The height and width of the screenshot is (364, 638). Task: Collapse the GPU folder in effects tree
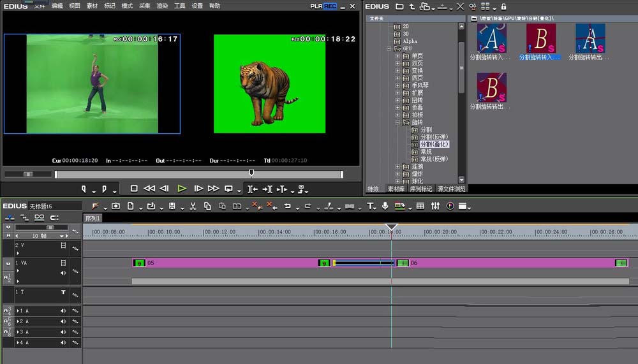pos(390,48)
